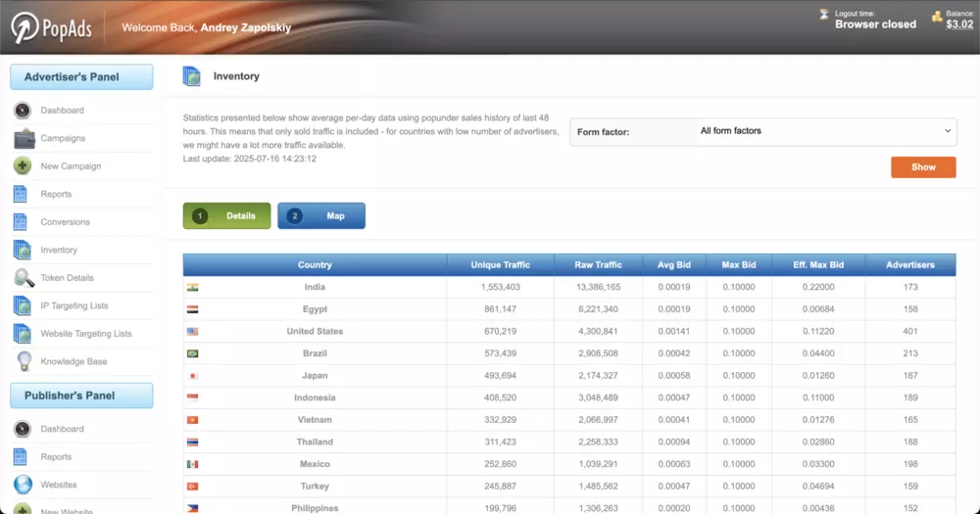Open Knowledge Base link
This screenshot has width=980, height=514.
pos(73,361)
